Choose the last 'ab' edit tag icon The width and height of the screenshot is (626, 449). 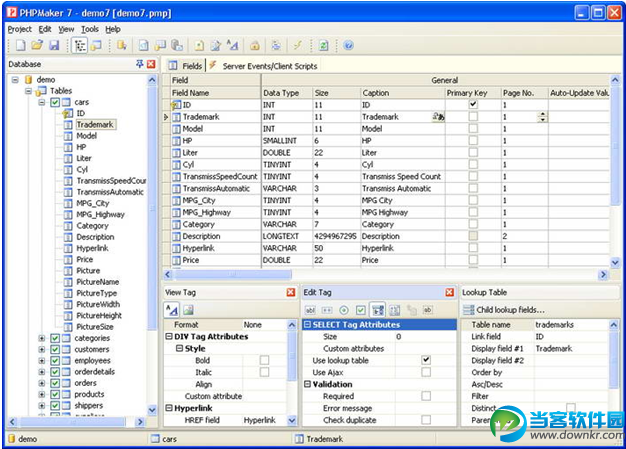pyautogui.click(x=428, y=310)
